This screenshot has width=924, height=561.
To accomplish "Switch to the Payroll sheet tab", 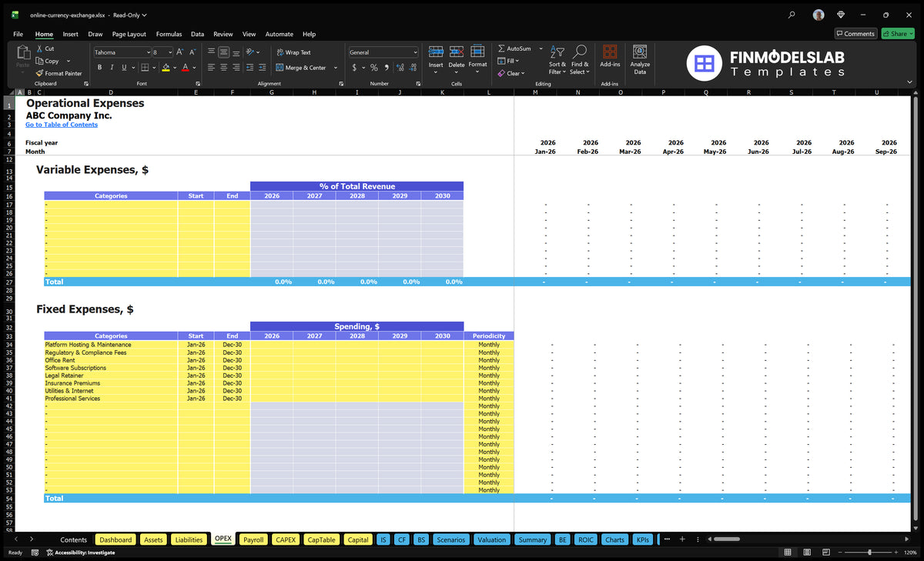I will coord(253,539).
